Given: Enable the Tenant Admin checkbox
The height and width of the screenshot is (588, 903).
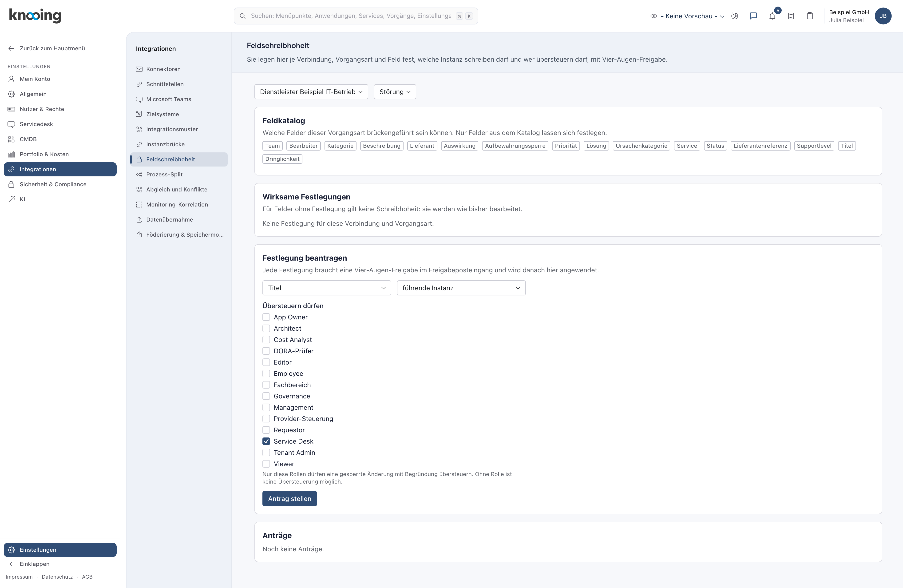Looking at the screenshot, I should click(266, 453).
